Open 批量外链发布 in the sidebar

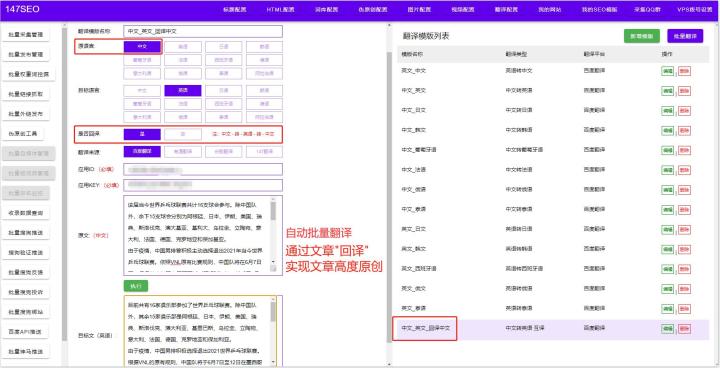pos(26,113)
